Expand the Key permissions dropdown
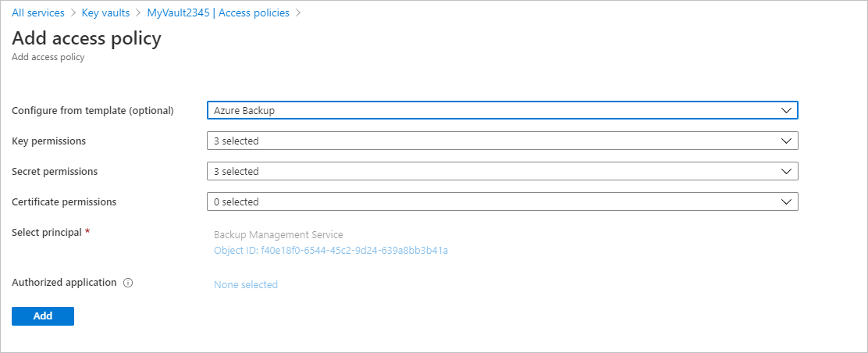The width and height of the screenshot is (868, 353). click(x=502, y=141)
